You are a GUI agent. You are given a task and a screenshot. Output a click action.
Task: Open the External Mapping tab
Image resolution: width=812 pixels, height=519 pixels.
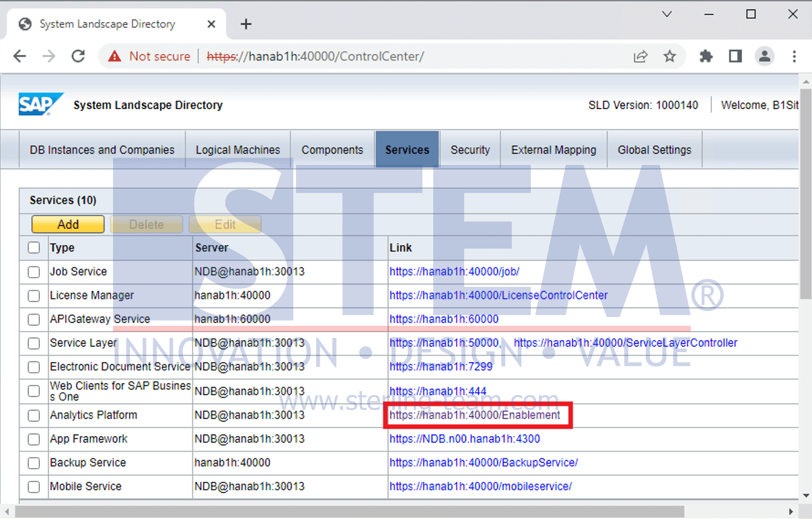[554, 150]
